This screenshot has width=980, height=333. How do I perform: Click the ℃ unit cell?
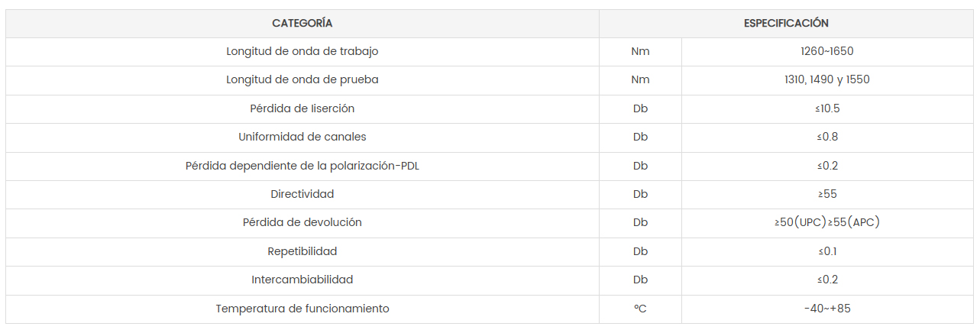coord(640,309)
